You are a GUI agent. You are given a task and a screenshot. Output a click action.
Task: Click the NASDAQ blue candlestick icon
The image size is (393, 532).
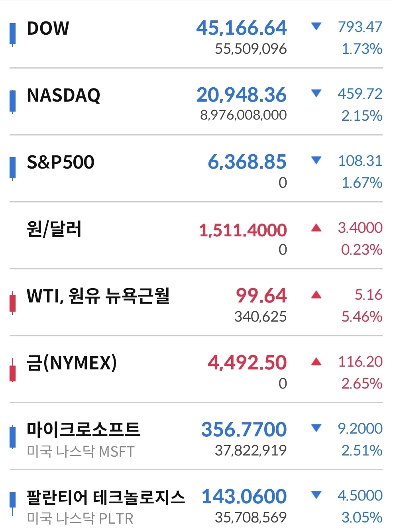pyautogui.click(x=13, y=102)
